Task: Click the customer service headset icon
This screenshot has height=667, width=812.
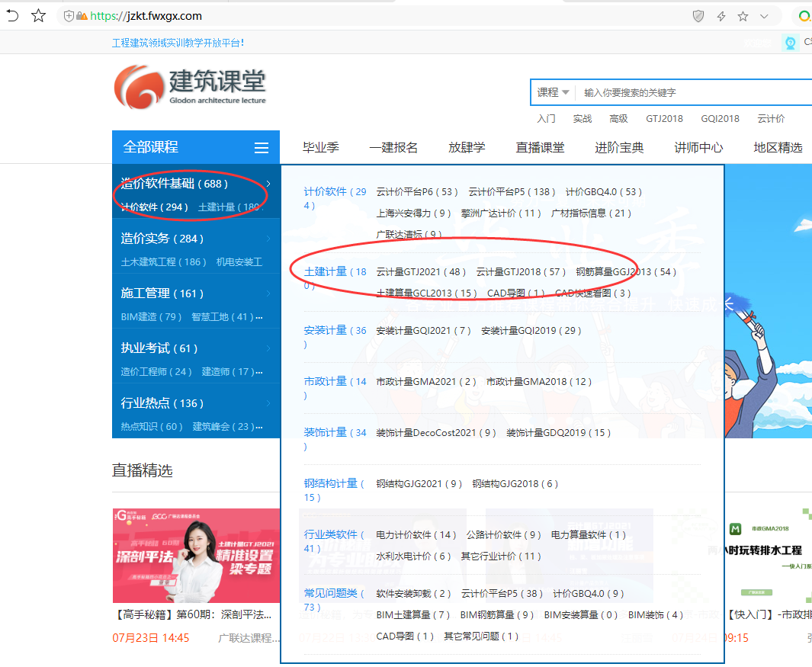Action: pos(790,43)
